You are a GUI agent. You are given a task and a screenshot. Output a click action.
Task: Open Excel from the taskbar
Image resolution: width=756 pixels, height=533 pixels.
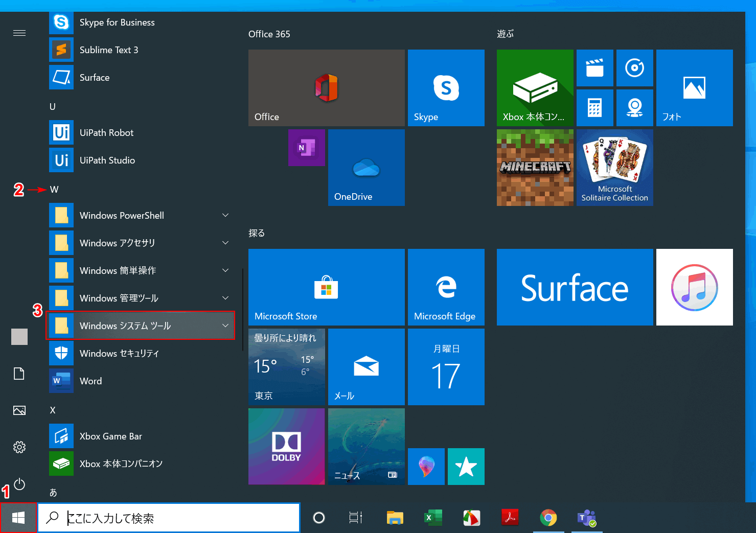pos(433,518)
